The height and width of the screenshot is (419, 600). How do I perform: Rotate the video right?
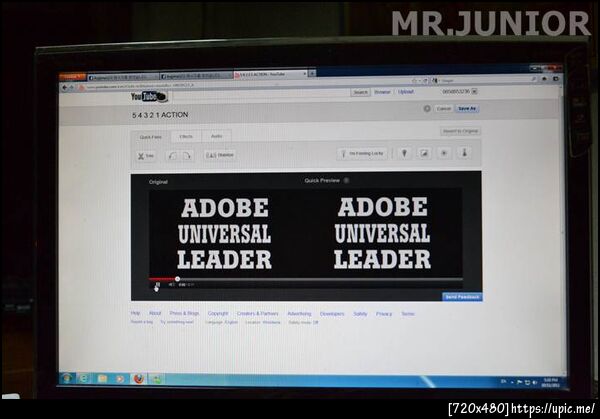(187, 156)
